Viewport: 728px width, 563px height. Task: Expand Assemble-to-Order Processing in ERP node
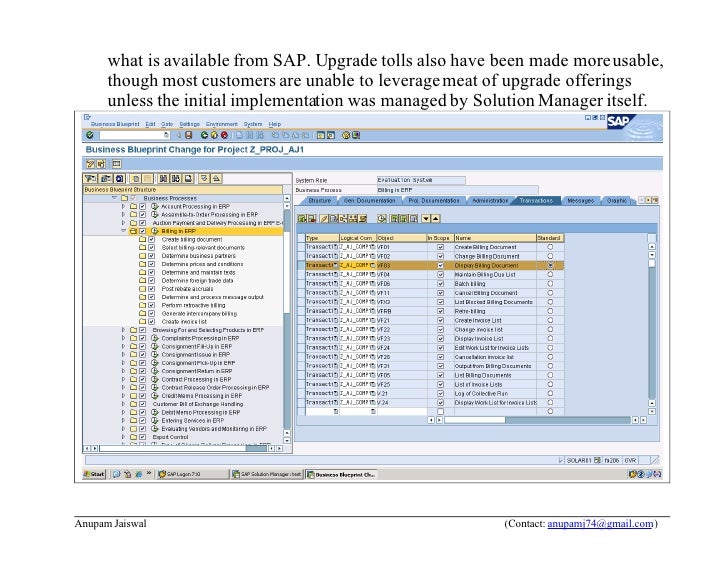(123, 214)
